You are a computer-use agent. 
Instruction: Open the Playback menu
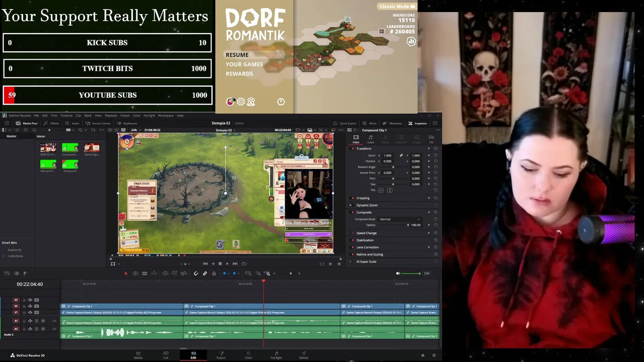(x=111, y=116)
